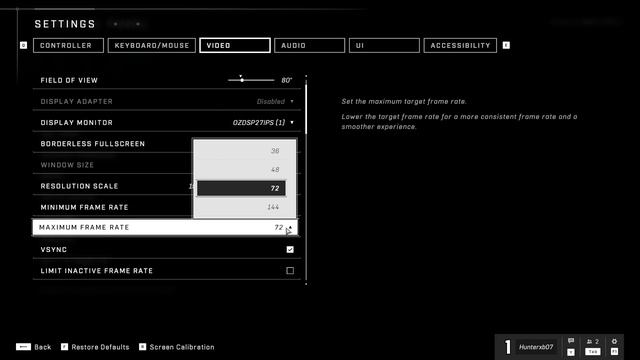Switch to the Controller tab
Image resolution: width=640 pixels, height=360 pixels.
pyautogui.click(x=68, y=45)
